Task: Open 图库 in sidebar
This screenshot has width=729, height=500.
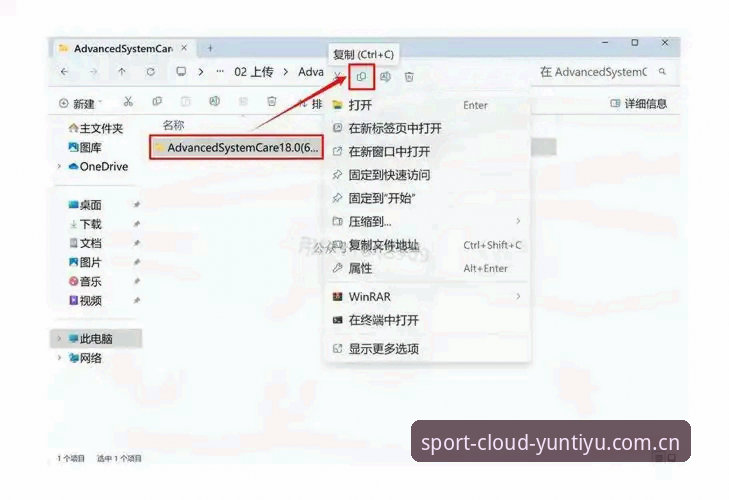Action: click(x=85, y=147)
